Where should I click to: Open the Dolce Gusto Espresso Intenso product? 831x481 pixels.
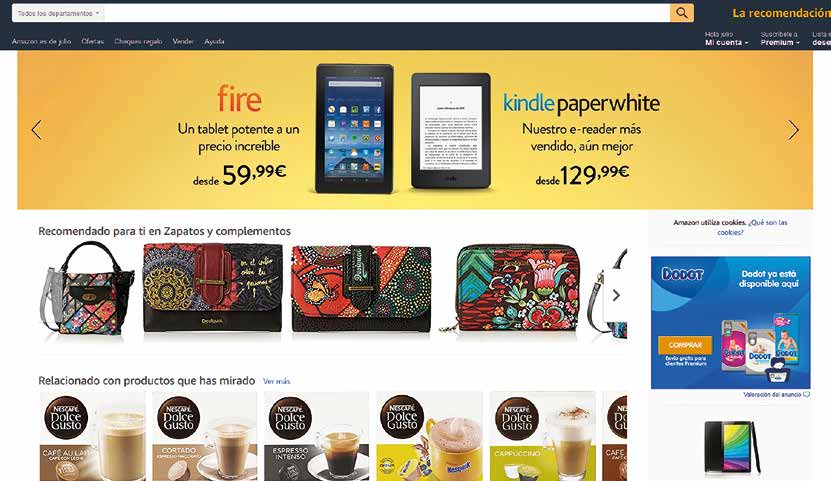pos(316,436)
